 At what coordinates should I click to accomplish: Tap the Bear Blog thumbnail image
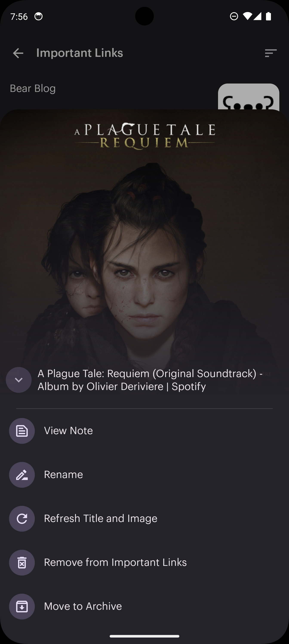coord(248,97)
